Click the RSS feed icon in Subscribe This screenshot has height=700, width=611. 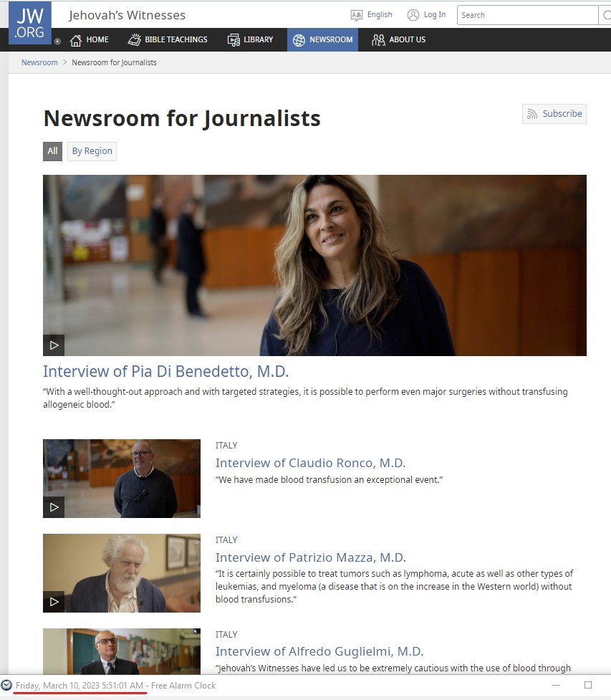coord(532,114)
